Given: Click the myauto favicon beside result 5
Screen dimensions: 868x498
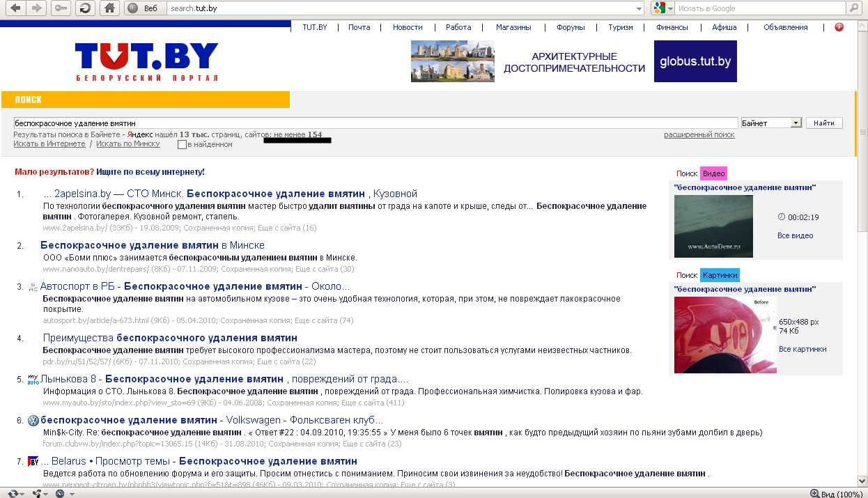Looking at the screenshot, I should 33,379.
